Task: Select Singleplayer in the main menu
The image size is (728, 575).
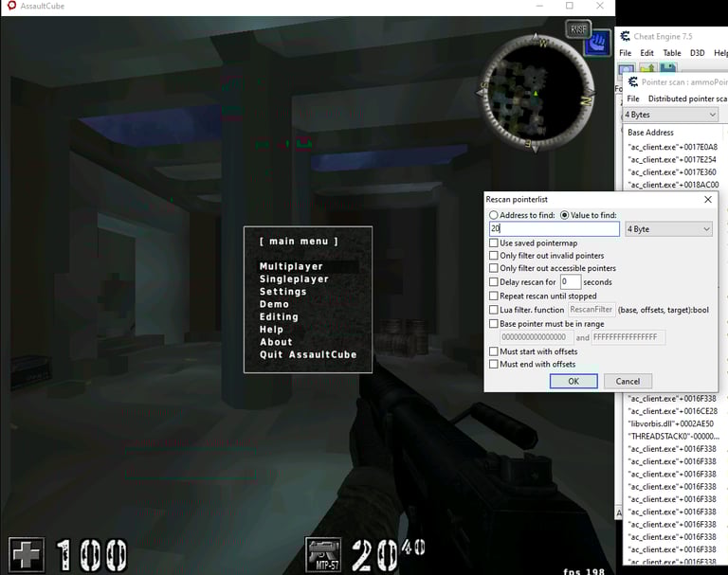Action: pos(294,279)
